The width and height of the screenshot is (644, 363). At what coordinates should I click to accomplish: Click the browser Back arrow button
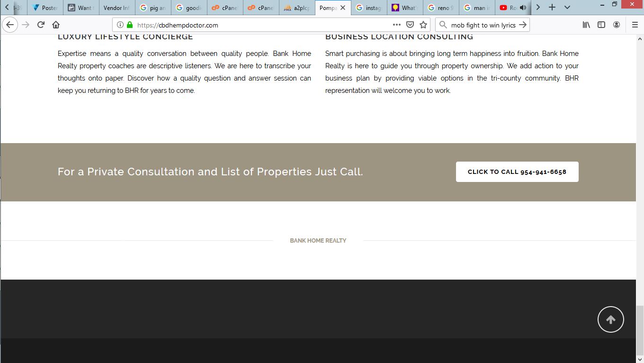[10, 25]
